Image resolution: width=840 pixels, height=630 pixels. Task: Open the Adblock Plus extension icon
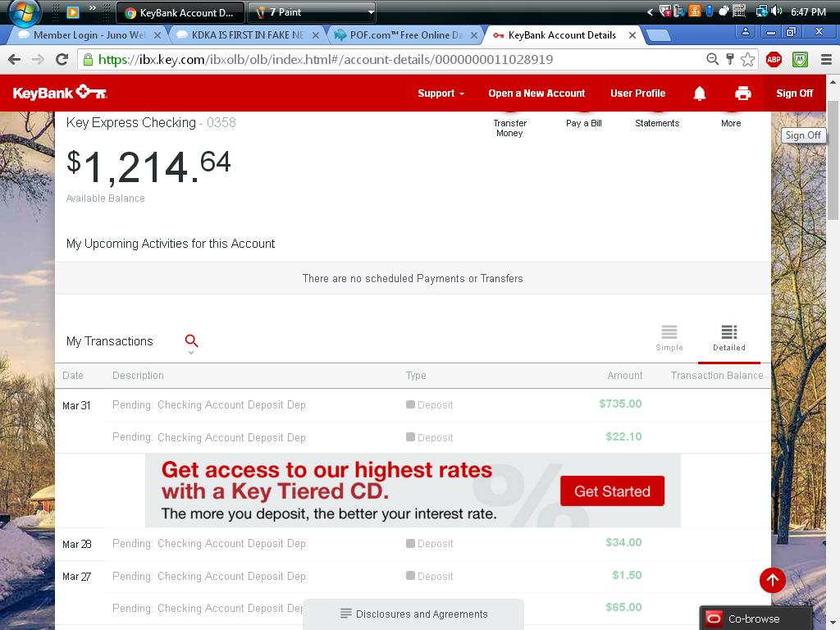(x=774, y=59)
